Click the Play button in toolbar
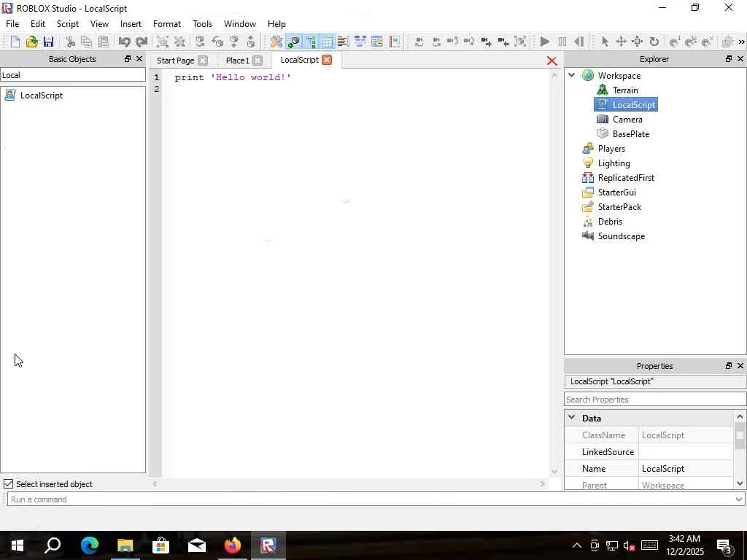 coord(545,42)
